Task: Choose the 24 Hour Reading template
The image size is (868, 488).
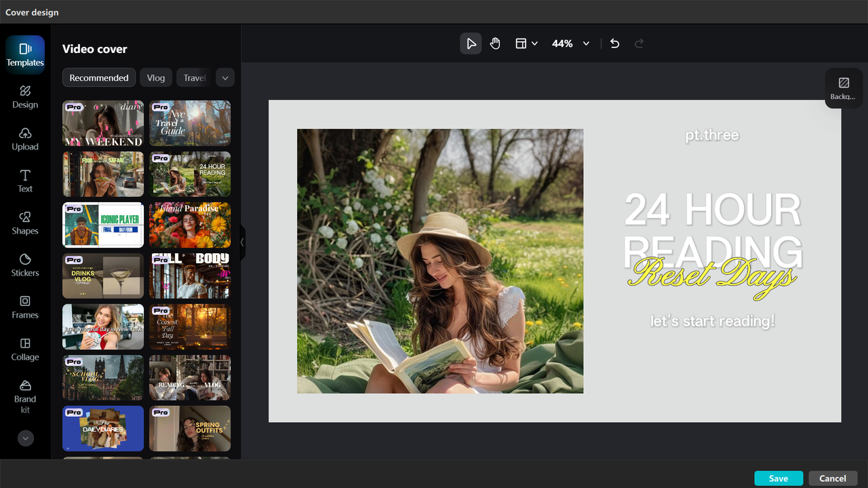Action: 190,174
